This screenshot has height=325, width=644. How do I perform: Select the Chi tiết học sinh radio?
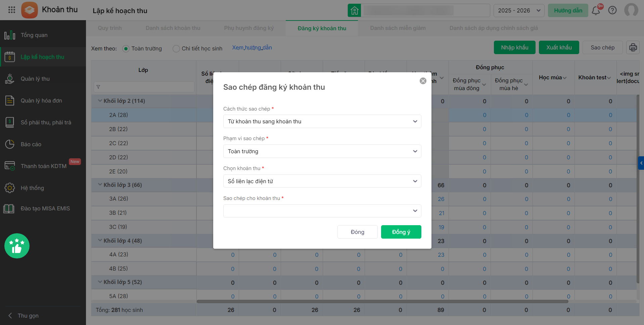[x=176, y=49]
